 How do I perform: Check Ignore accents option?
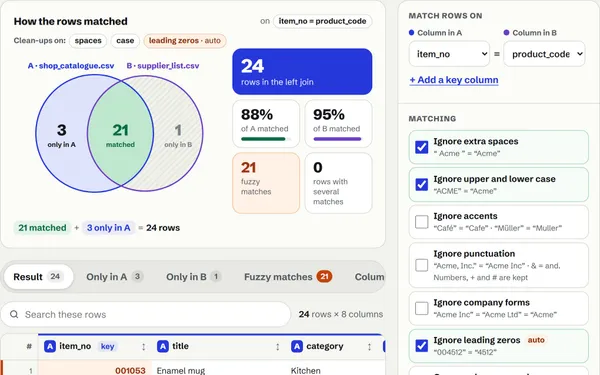[422, 222]
